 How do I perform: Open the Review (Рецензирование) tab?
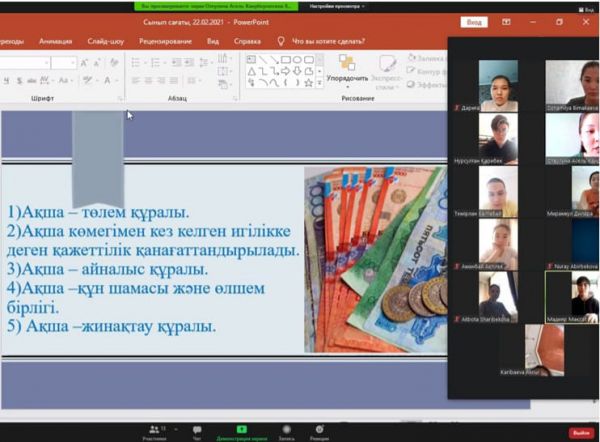click(x=164, y=41)
